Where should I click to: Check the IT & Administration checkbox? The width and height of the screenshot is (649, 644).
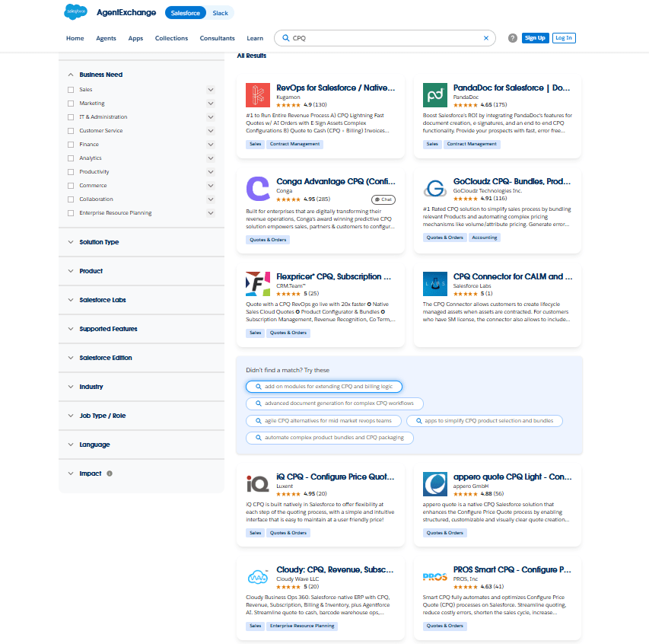[x=71, y=116]
